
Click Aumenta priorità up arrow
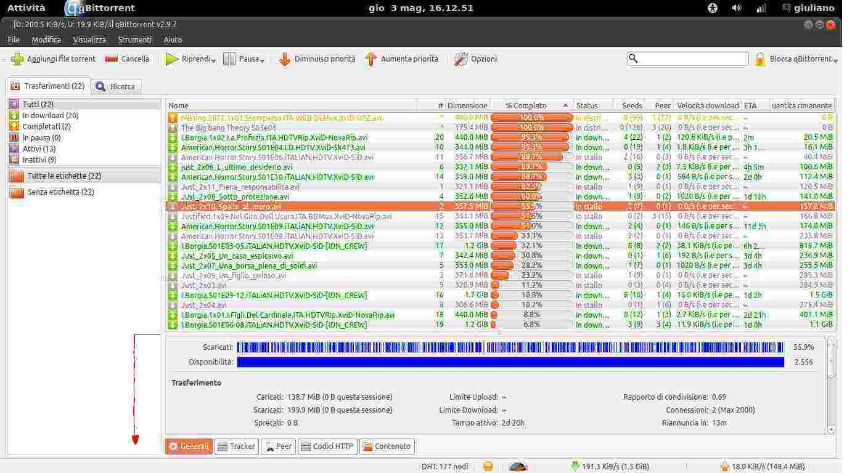coord(371,59)
